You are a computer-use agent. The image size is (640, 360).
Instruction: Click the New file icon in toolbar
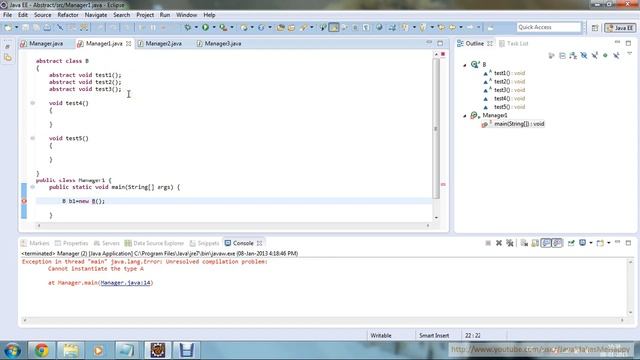click(8, 27)
